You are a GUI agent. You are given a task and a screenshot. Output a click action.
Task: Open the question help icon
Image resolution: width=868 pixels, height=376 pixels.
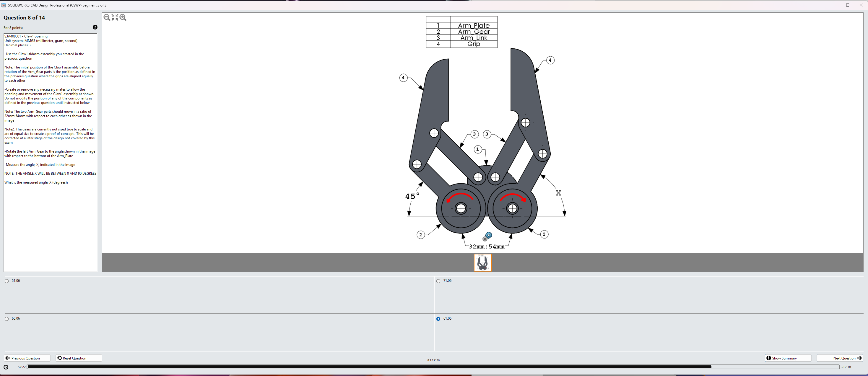click(x=95, y=27)
